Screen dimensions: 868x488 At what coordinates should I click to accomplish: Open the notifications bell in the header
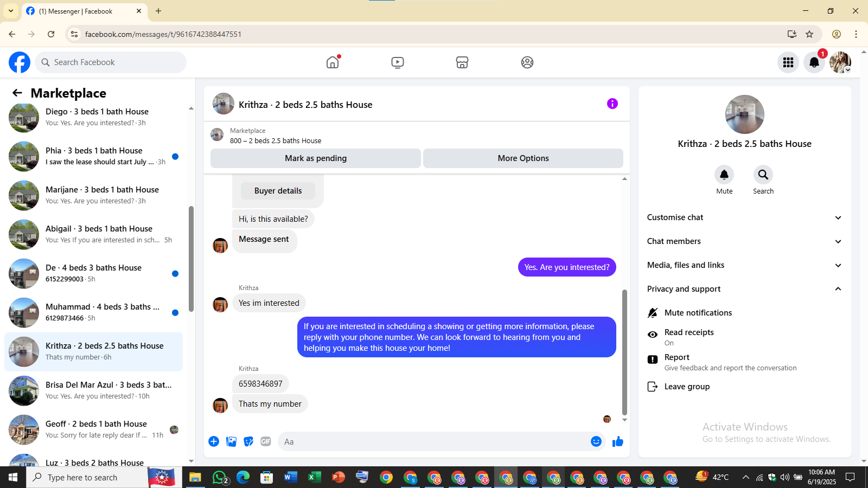[814, 62]
